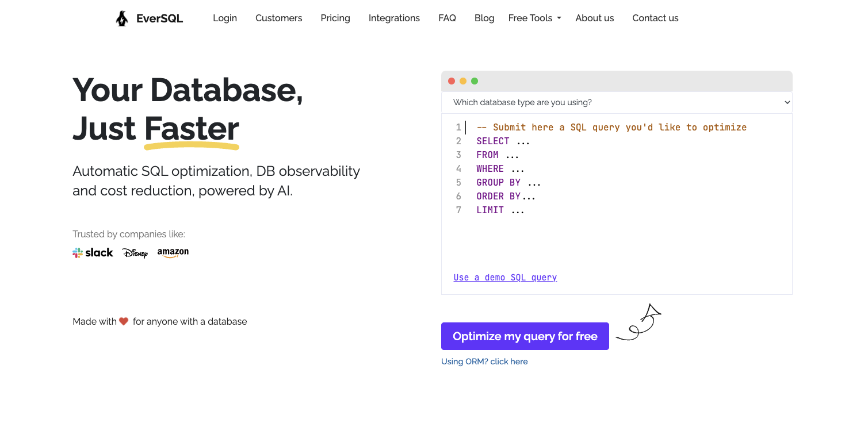Open the Pricing page
The width and height of the screenshot is (868, 427).
pyautogui.click(x=335, y=18)
